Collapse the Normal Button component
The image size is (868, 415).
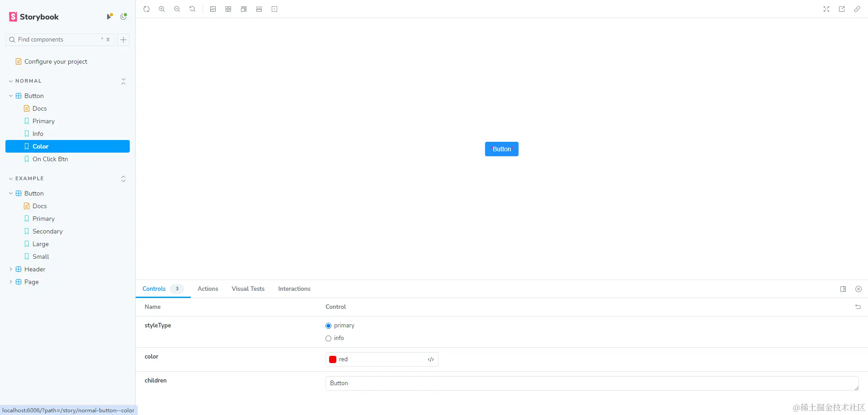click(x=11, y=96)
